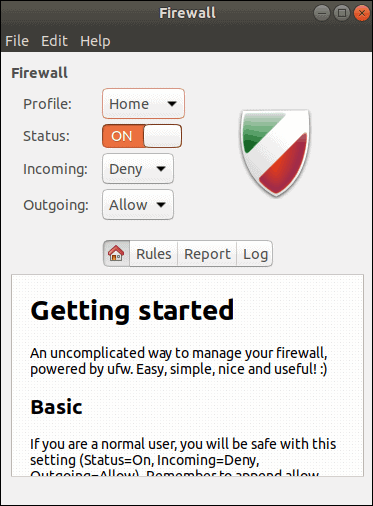The height and width of the screenshot is (506, 373).
Task: Open the Edit menu
Action: 54,41
